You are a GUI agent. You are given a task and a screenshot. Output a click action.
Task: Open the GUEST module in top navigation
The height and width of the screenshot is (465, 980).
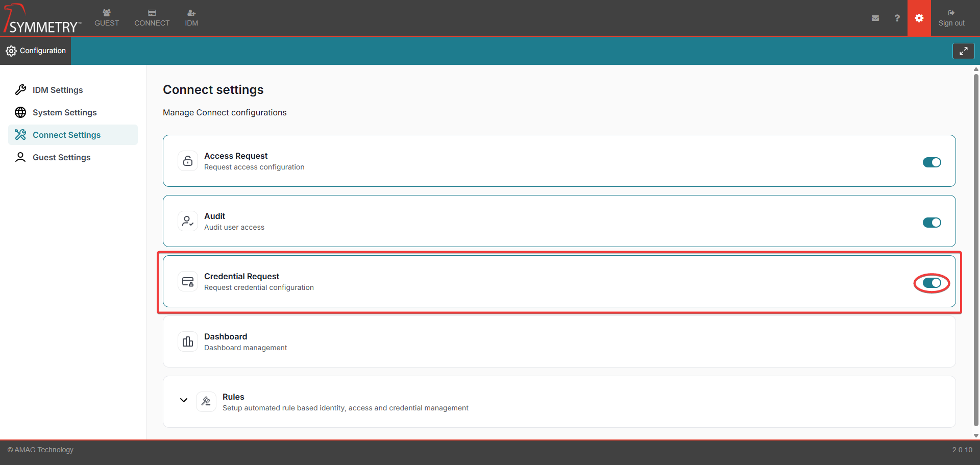click(107, 18)
